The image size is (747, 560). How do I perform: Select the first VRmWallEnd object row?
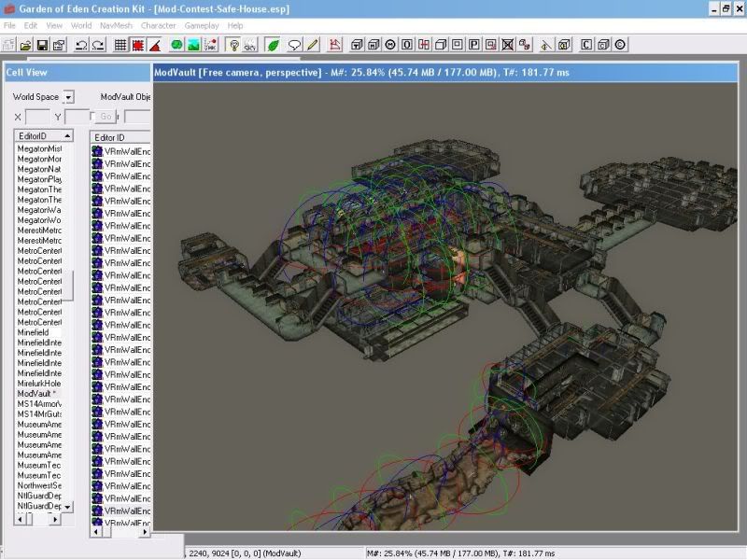pos(121,151)
